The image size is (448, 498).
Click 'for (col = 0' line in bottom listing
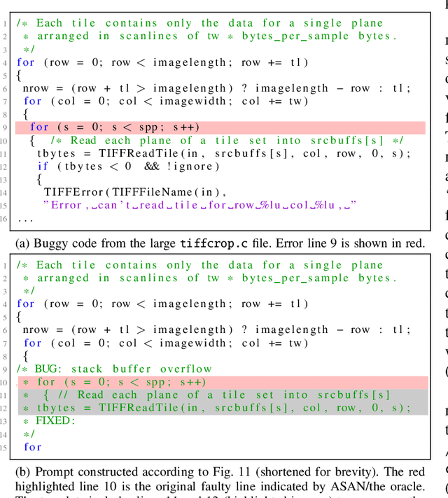pos(165,343)
